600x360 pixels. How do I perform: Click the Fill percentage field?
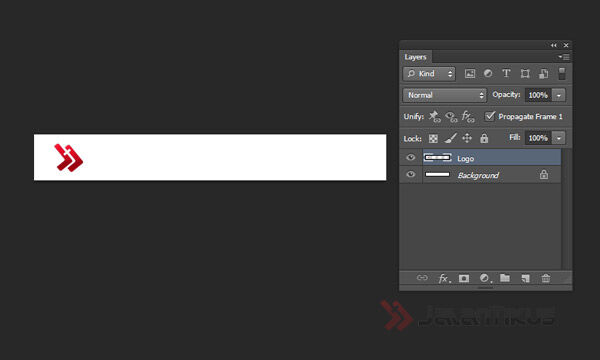(x=538, y=138)
